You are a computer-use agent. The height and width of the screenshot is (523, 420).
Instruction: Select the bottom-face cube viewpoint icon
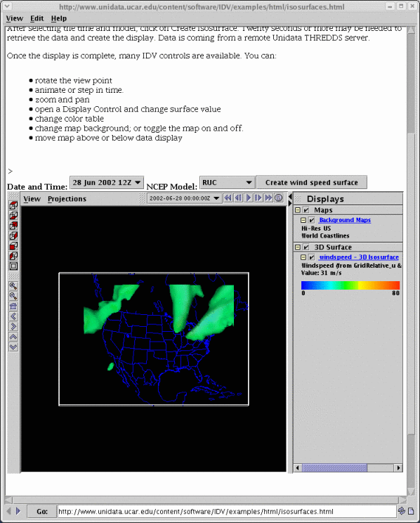(x=13, y=216)
